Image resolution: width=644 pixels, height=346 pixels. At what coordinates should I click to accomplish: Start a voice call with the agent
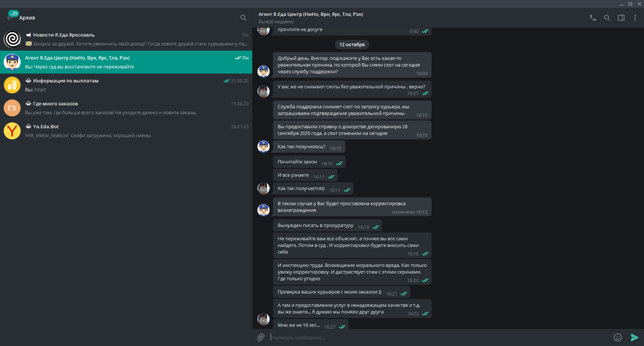[593, 17]
